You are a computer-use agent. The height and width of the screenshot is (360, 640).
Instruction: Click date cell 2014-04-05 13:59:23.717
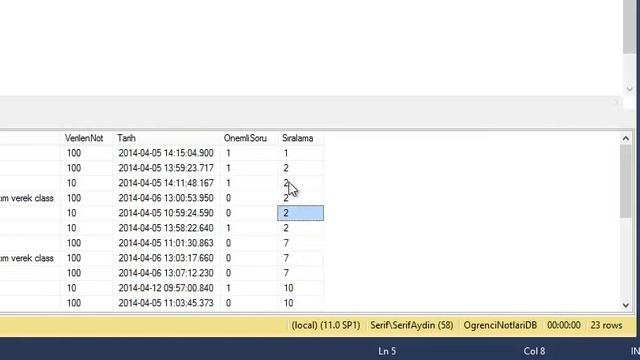[x=166, y=168]
